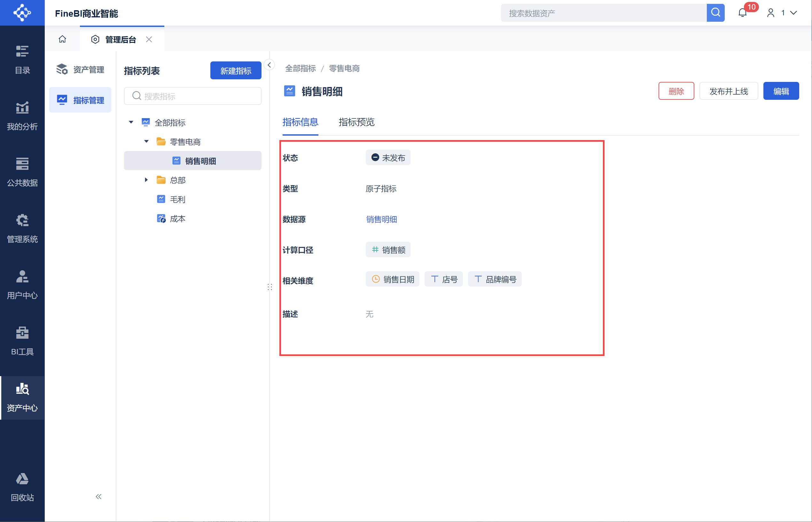This screenshot has width=812, height=522.
Task: Click the home icon tab
Action: 62,39
